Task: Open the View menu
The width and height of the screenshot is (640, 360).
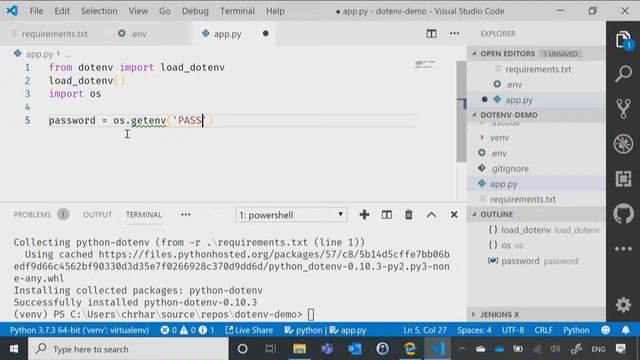Action: 138,11
